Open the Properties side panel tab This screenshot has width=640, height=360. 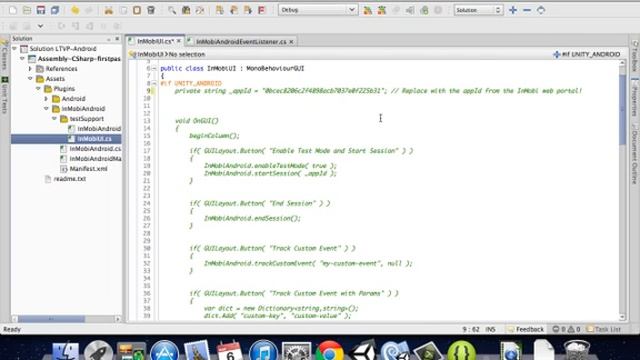(635, 99)
